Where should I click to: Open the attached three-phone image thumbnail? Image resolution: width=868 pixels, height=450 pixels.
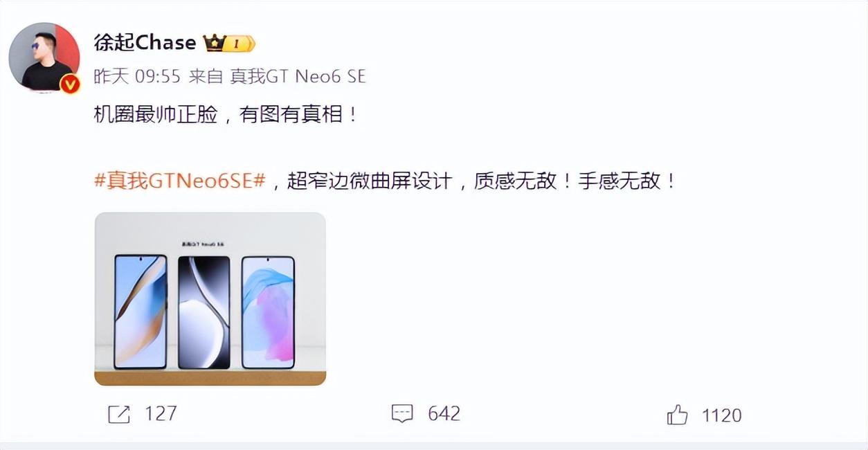210,298
